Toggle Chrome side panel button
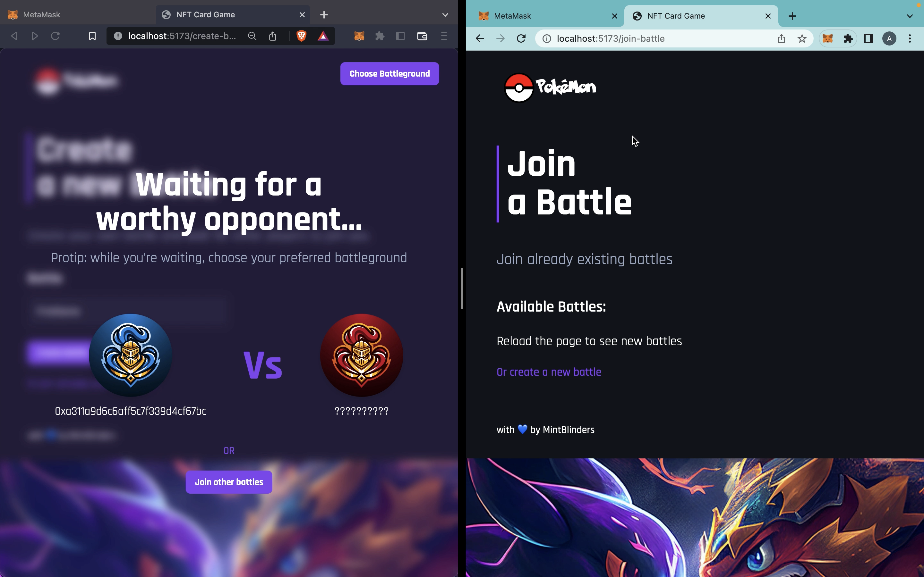Image resolution: width=924 pixels, height=577 pixels. coord(868,38)
